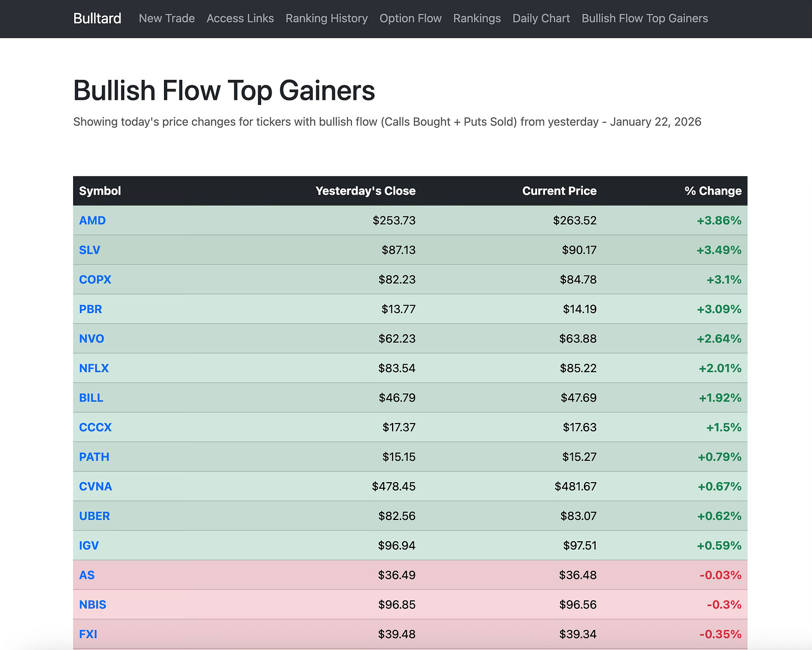Click BILL's +1.92% change value
This screenshot has height=650, width=812.
point(720,398)
